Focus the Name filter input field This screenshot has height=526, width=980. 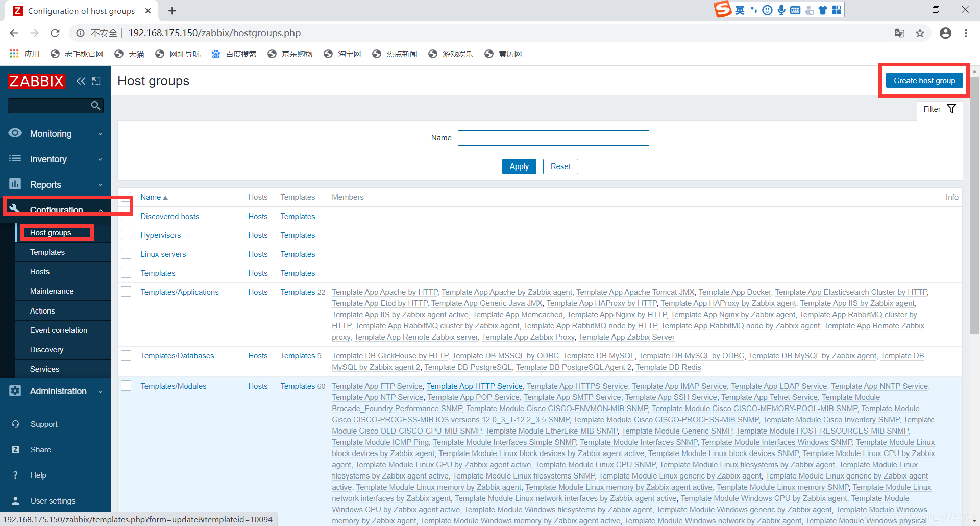tap(553, 138)
